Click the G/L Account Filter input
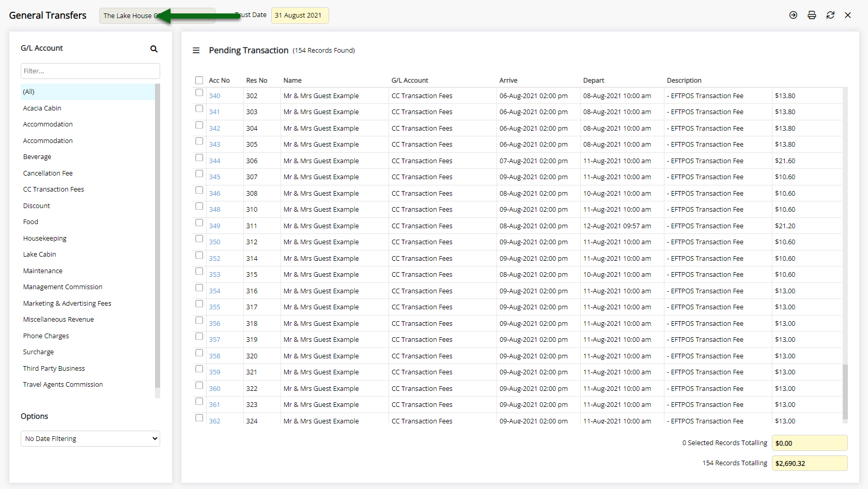The image size is (868, 489). (x=90, y=71)
